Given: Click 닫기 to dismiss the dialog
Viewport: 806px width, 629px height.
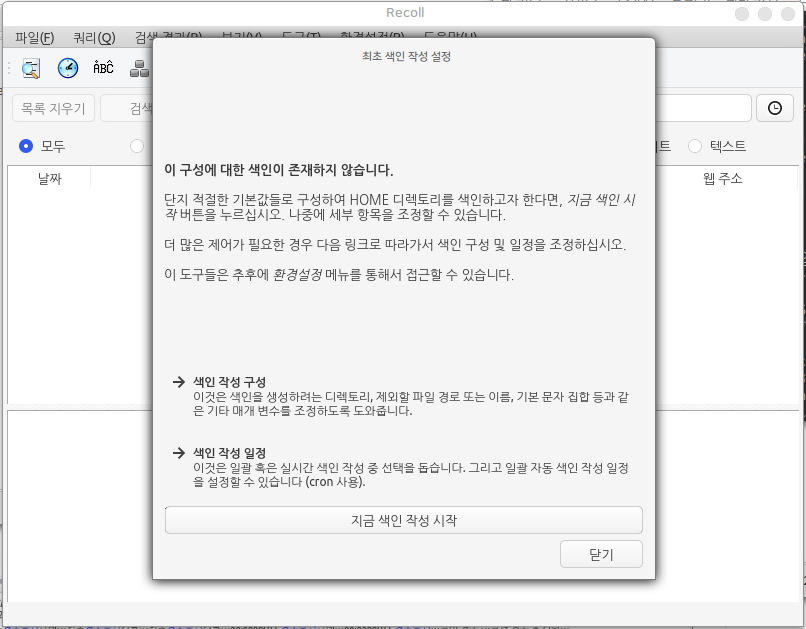Looking at the screenshot, I should [x=602, y=554].
